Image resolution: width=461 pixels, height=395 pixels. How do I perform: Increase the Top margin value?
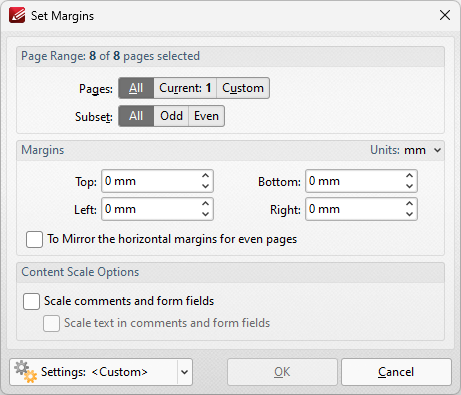206,176
